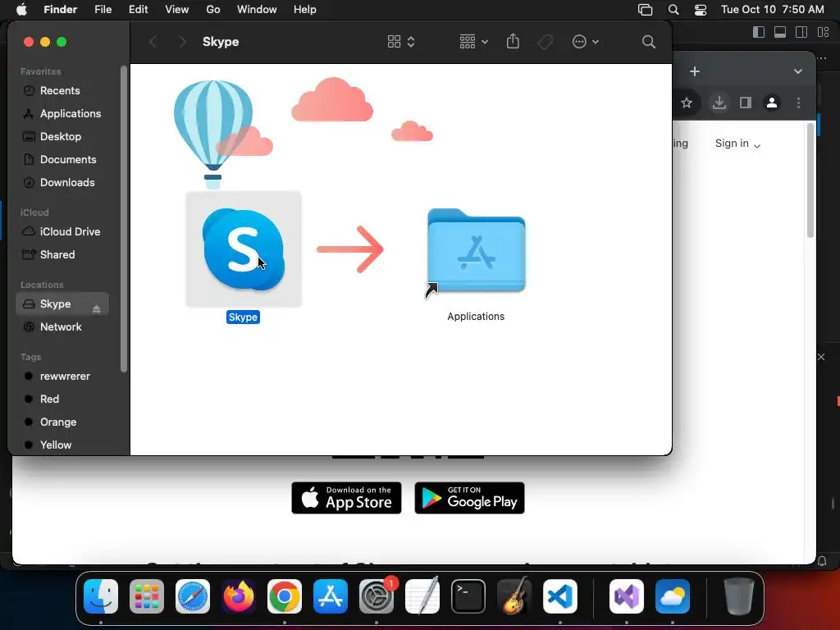Open the Help menu
Image resolution: width=840 pixels, height=630 pixels.
pos(305,10)
